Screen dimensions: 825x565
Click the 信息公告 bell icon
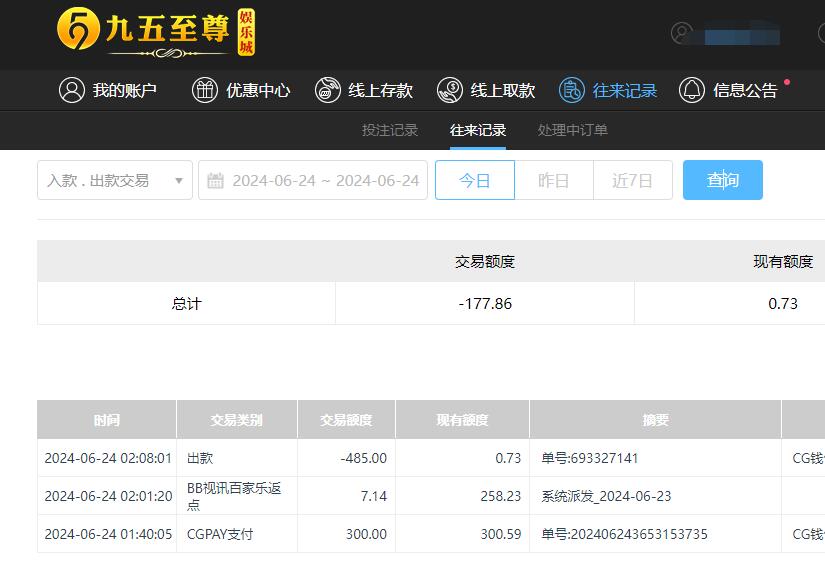pyautogui.click(x=691, y=90)
